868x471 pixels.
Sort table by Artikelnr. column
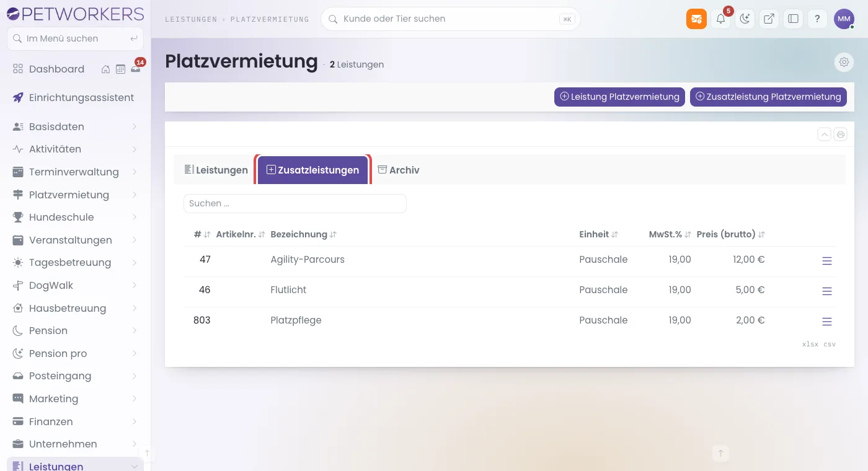click(241, 234)
